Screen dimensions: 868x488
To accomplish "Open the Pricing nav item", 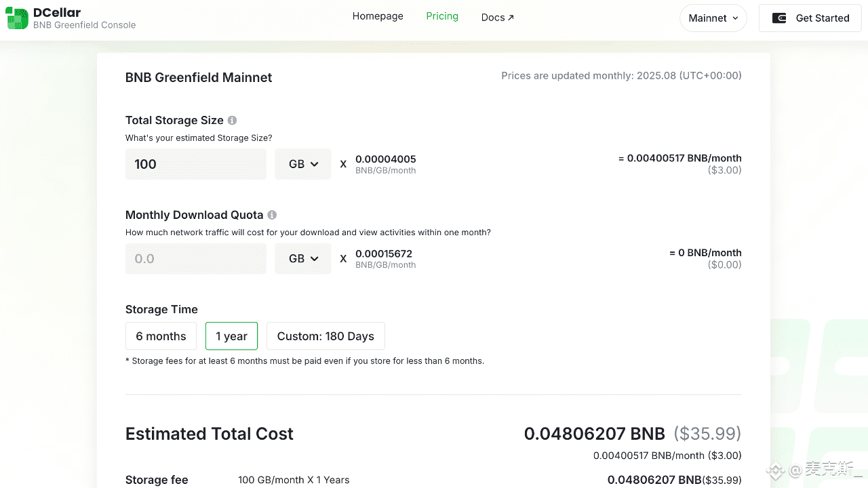I will [x=442, y=16].
